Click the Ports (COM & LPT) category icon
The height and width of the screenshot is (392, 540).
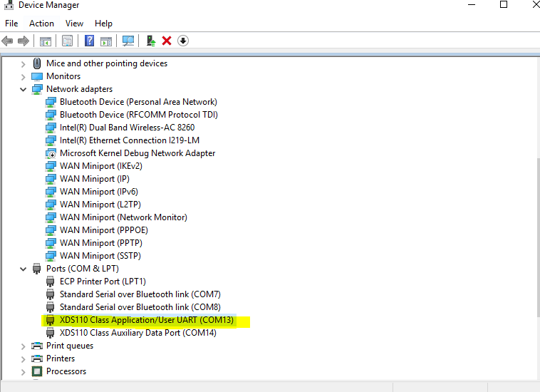click(x=36, y=269)
